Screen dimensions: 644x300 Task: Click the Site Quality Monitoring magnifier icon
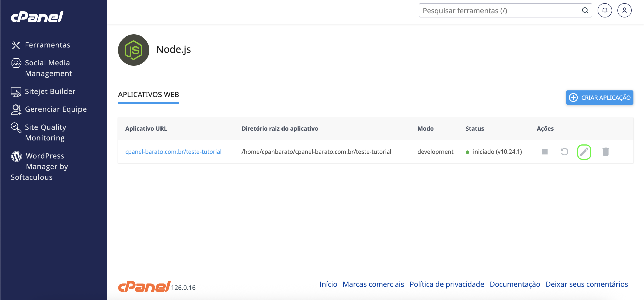point(16,128)
